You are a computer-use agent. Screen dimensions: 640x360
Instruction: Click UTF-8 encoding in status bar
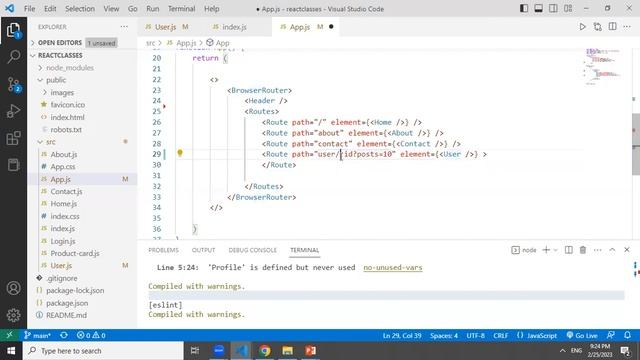pyautogui.click(x=476, y=336)
